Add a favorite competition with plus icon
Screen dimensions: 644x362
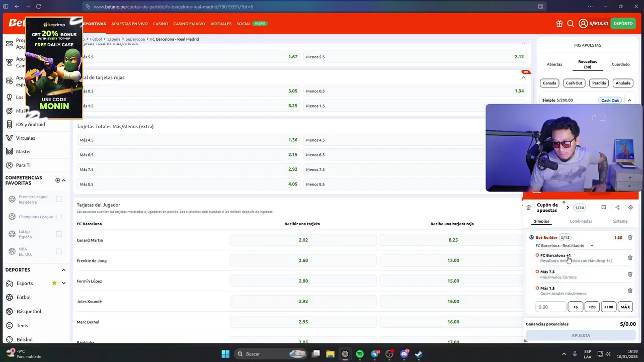tap(57, 180)
